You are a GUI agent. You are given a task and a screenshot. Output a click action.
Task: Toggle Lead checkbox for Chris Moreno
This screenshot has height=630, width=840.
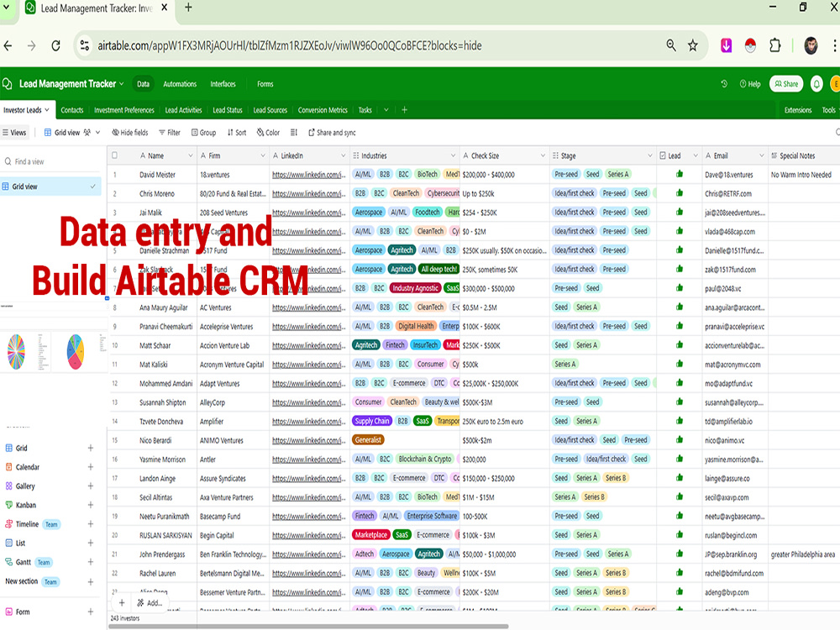pos(680,193)
